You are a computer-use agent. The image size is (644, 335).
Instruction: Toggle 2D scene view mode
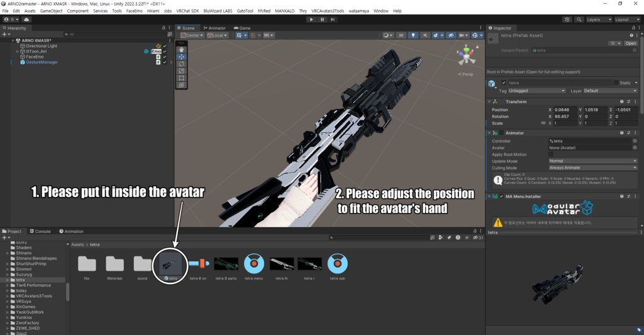coord(401,35)
